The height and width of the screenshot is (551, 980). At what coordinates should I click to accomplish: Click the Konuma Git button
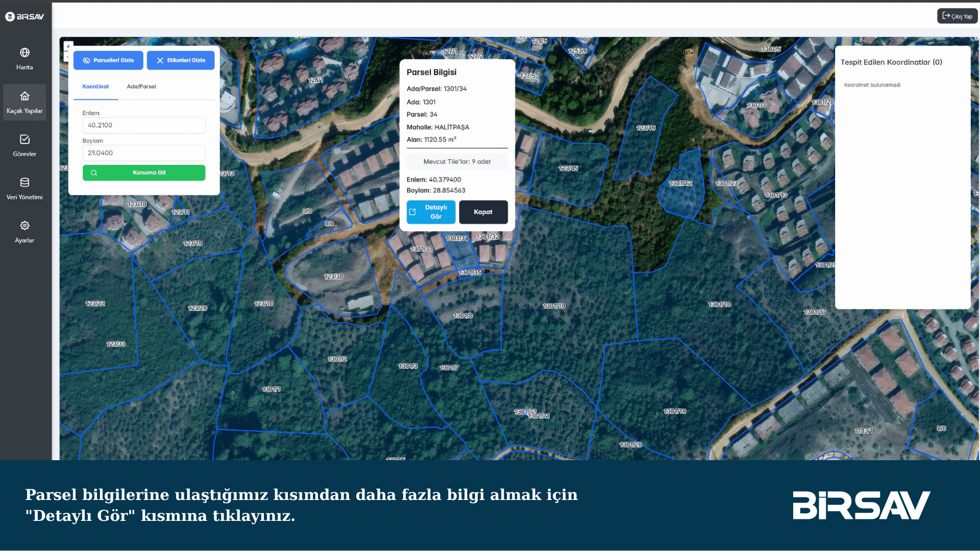click(144, 172)
